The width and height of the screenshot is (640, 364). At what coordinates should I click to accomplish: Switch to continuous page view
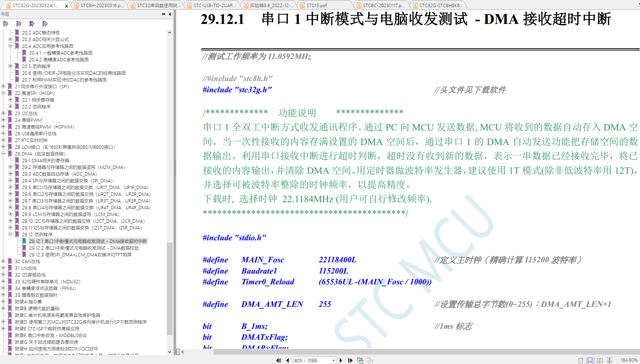click(x=590, y=360)
